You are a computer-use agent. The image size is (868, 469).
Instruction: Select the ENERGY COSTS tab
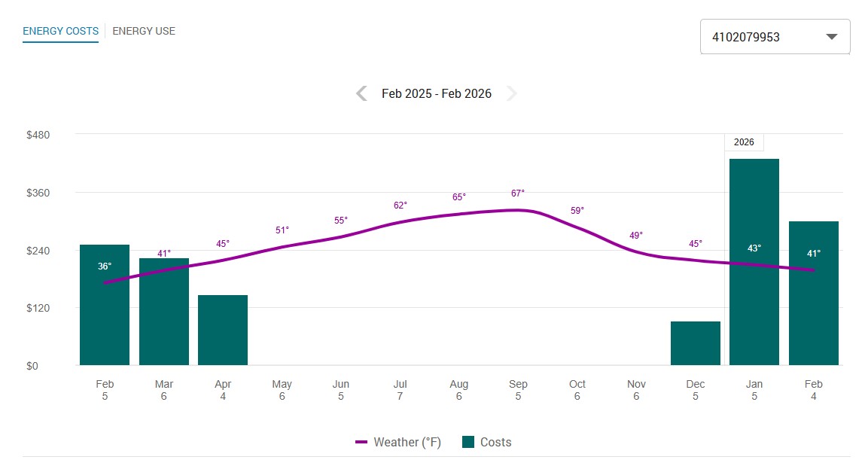(60, 31)
